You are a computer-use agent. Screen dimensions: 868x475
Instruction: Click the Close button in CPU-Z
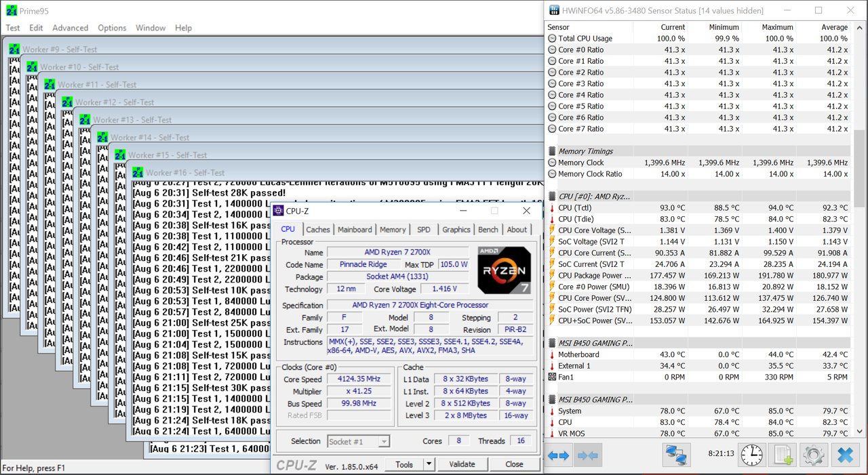514,464
